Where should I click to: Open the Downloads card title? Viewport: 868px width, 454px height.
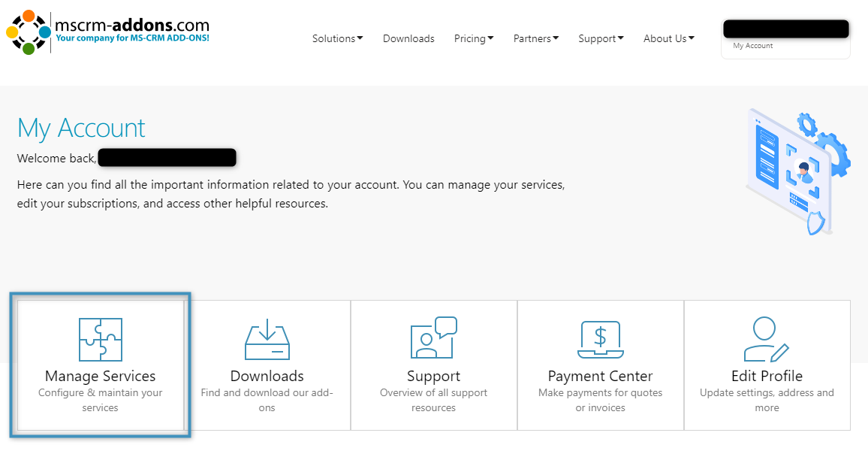click(267, 376)
